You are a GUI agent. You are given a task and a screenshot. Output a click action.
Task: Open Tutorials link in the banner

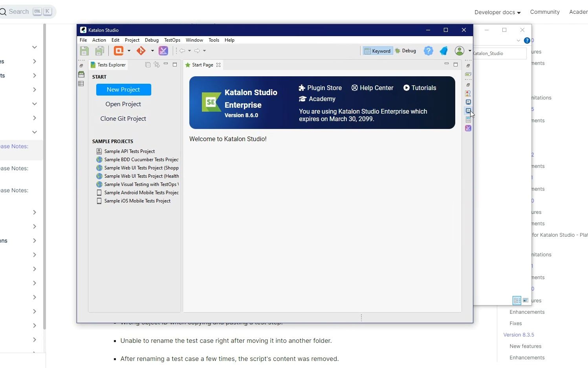pos(419,88)
